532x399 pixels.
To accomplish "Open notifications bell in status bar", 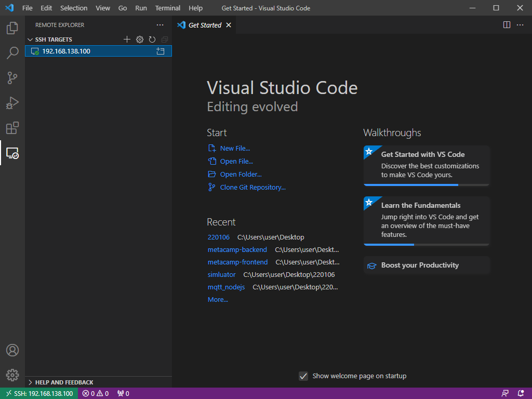I will 521,394.
